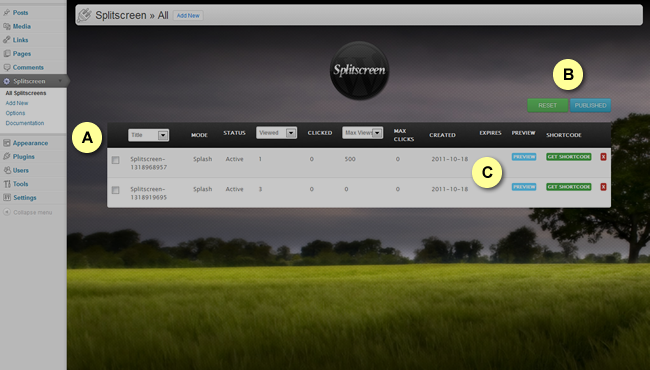Viewport: 650px width, 370px height.
Task: Click the Collapse menu arrow icon
Action: pos(7,212)
